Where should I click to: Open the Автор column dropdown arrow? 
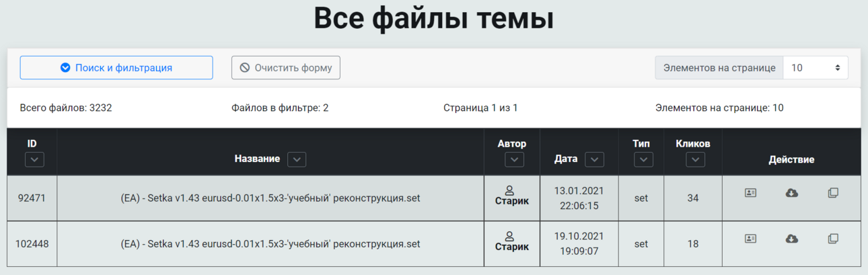tap(515, 159)
